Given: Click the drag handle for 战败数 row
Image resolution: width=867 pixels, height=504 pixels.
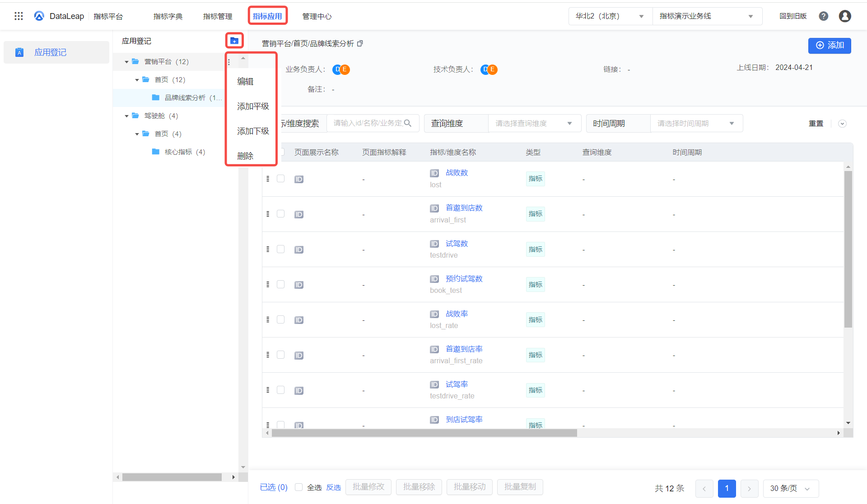Looking at the screenshot, I should [268, 179].
